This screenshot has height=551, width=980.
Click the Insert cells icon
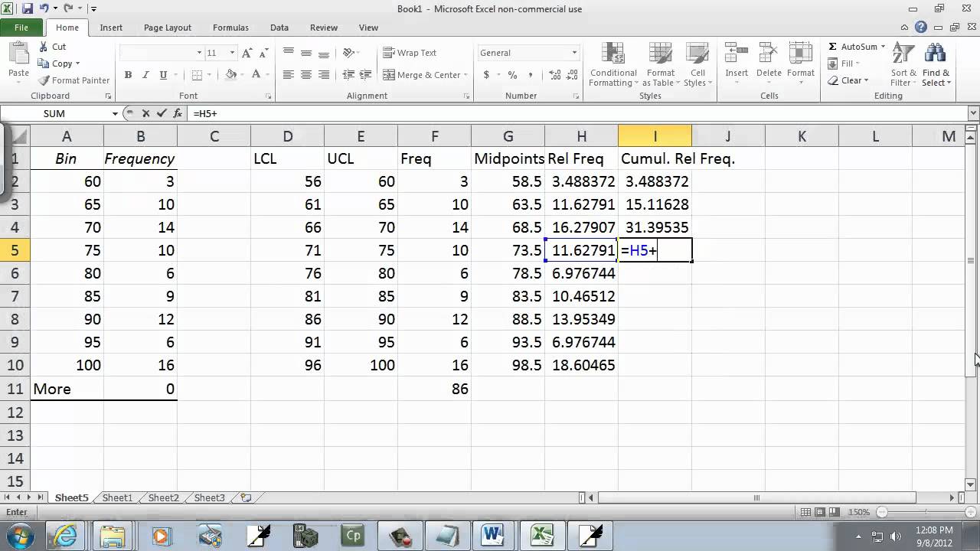737,54
